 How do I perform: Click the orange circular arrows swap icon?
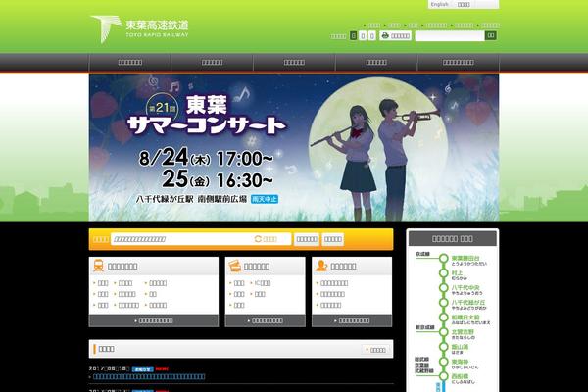(x=258, y=239)
